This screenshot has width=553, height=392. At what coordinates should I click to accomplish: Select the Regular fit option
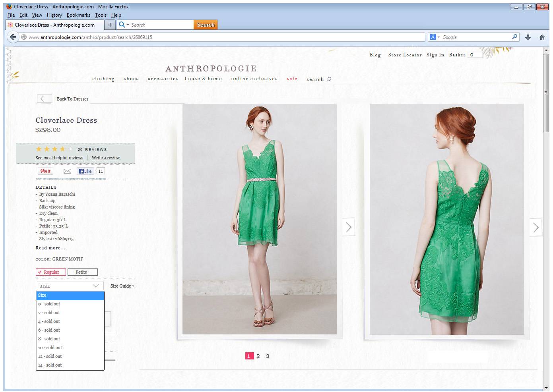[x=51, y=272]
